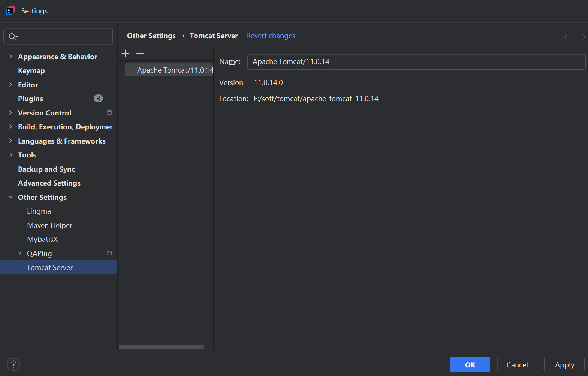Close the Settings dialog window
This screenshot has width=588, height=376.
point(583,11)
